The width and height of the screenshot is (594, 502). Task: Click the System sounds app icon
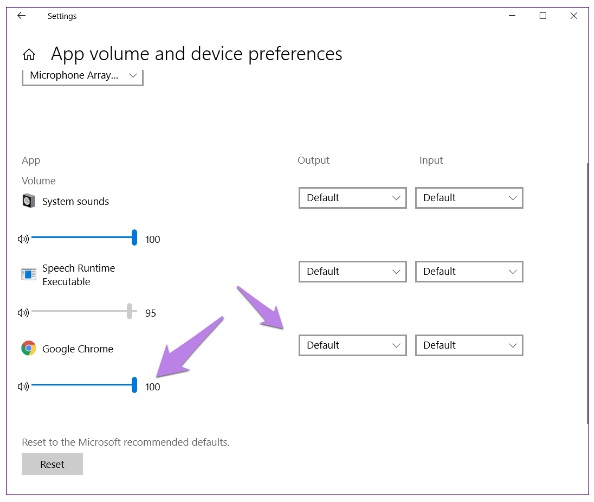click(x=29, y=200)
